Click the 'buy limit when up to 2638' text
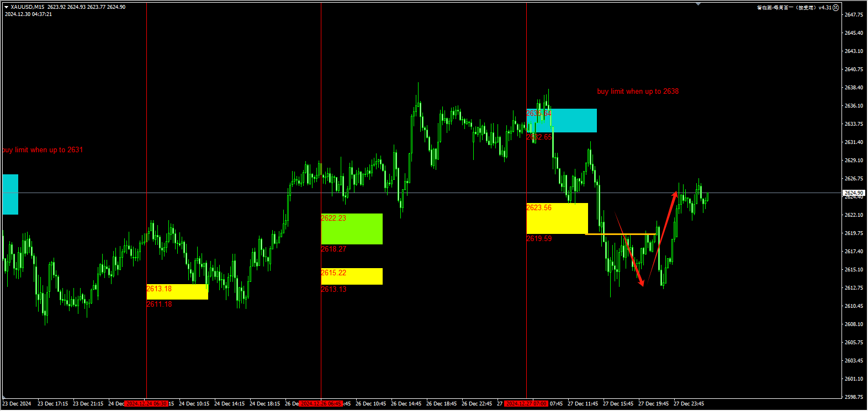Image resolution: width=868 pixels, height=411 pixels. pyautogui.click(x=638, y=92)
